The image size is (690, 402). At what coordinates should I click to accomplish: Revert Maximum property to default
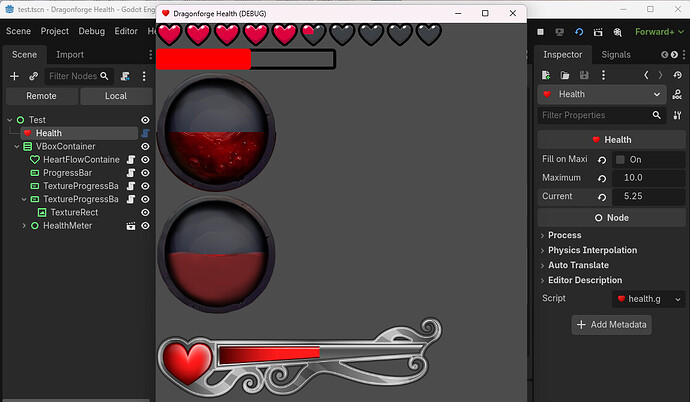point(602,179)
